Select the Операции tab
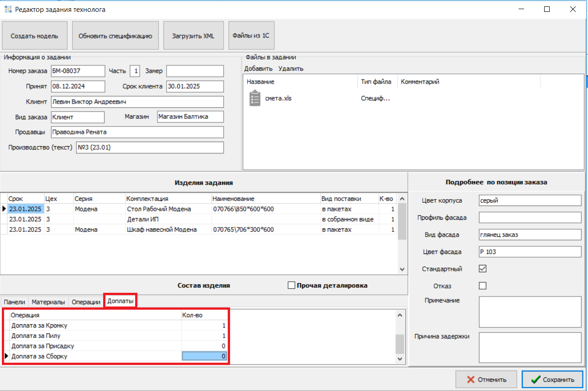588x391 pixels. [x=86, y=302]
